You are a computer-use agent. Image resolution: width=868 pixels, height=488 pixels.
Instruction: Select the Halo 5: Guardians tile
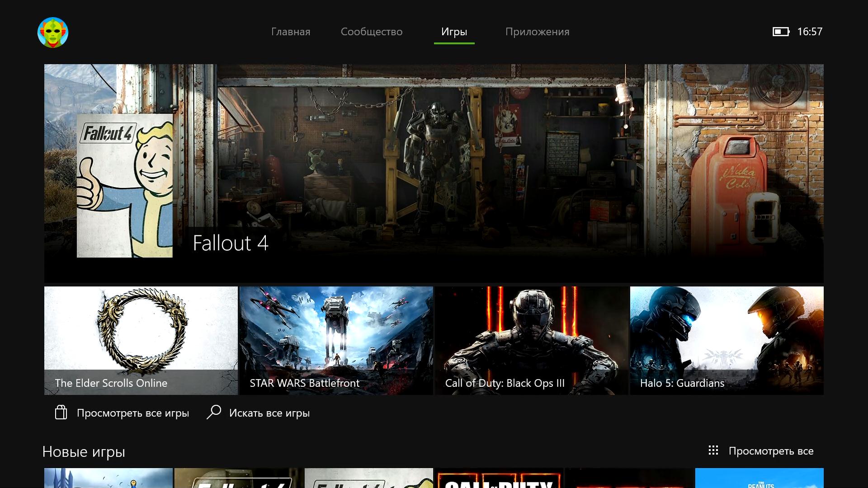click(x=726, y=340)
